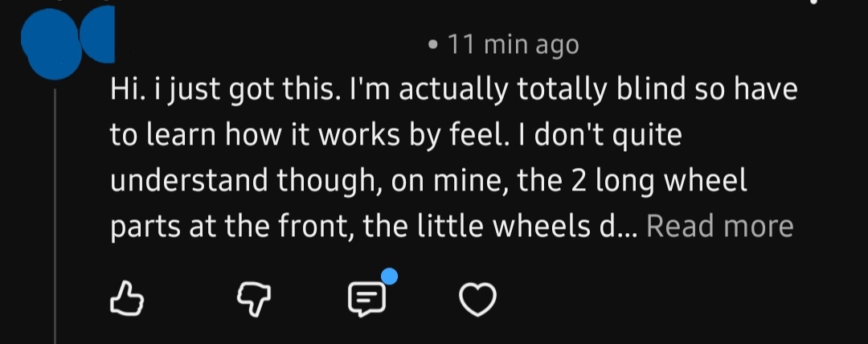Image resolution: width=868 pixels, height=344 pixels.
Task: Expand the comment with Read more
Action: (x=719, y=227)
